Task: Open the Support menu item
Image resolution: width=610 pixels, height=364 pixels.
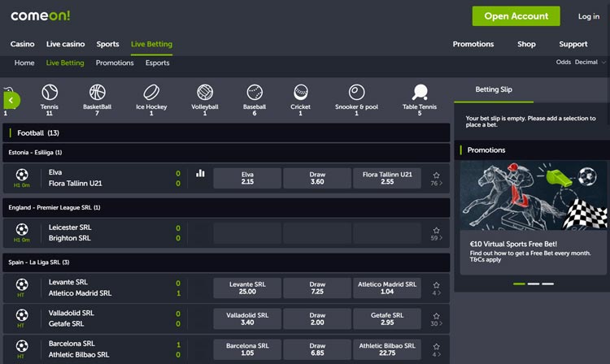Action: point(573,44)
